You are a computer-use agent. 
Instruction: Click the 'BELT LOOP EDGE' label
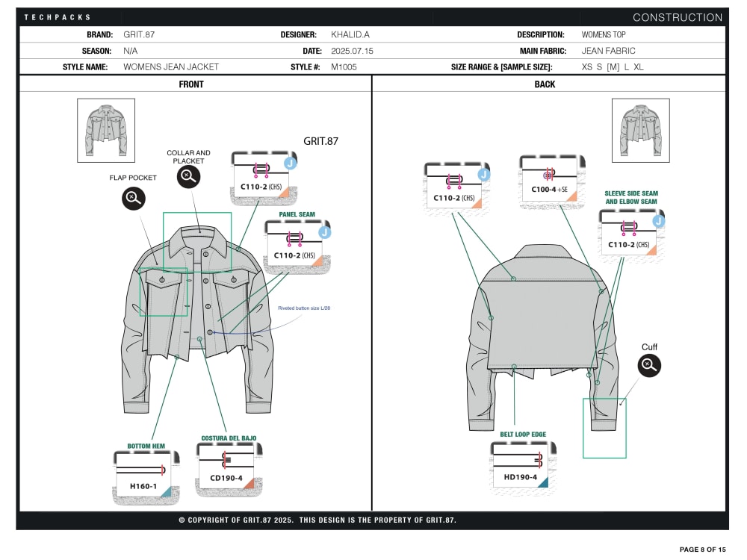tap(523, 435)
